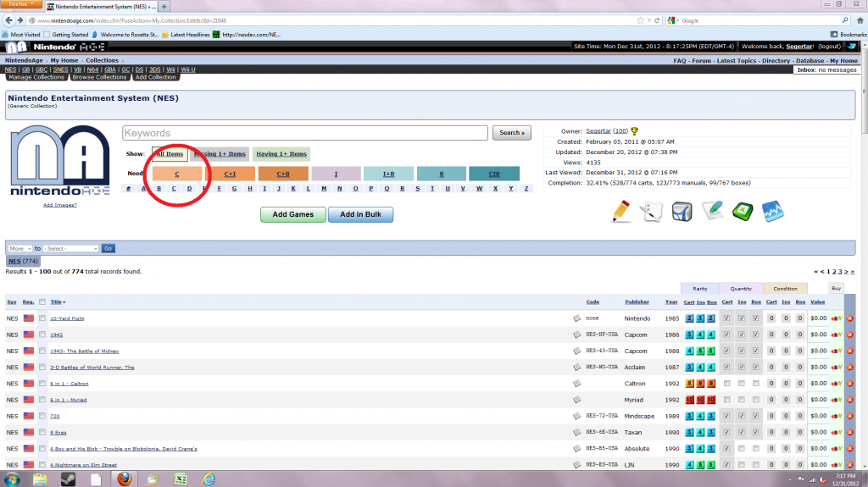Click the eBay icon in the 1942 row
The image size is (868, 487).
837,335
